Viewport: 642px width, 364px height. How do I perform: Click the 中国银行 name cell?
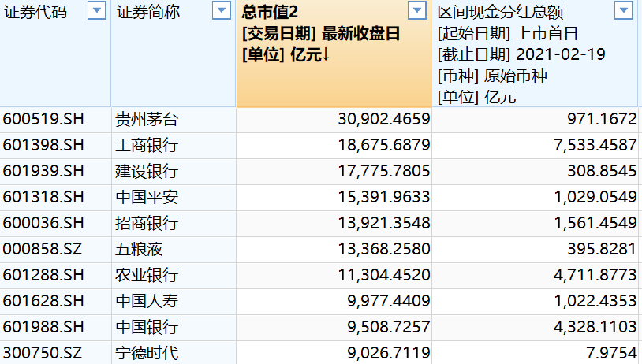click(174, 327)
